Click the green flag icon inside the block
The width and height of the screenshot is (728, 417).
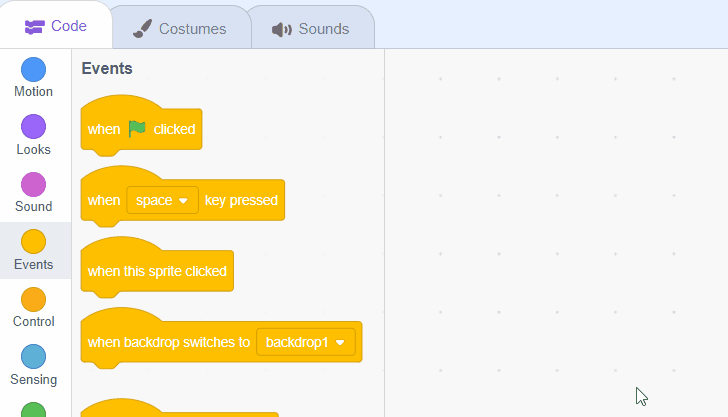[137, 129]
